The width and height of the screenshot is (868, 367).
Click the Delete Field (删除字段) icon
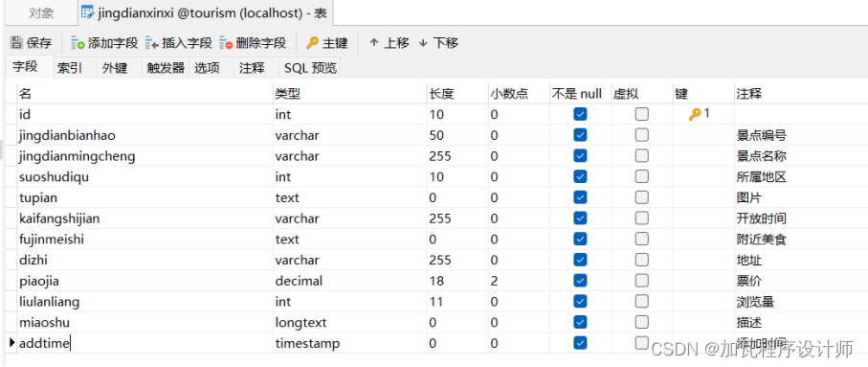click(226, 43)
